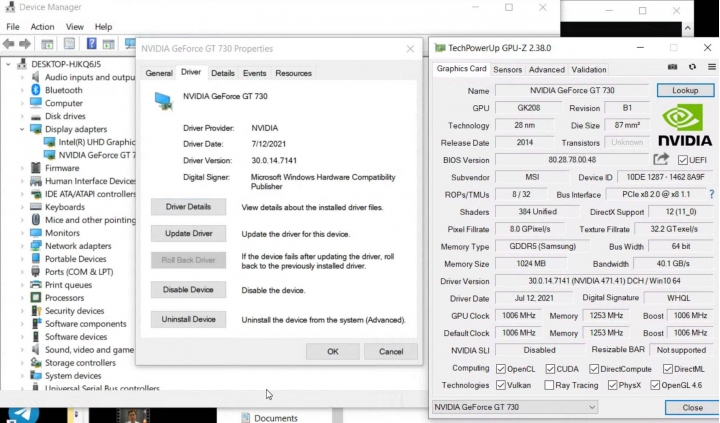
Task: Click the Bus Interface question mark
Action: tap(712, 194)
